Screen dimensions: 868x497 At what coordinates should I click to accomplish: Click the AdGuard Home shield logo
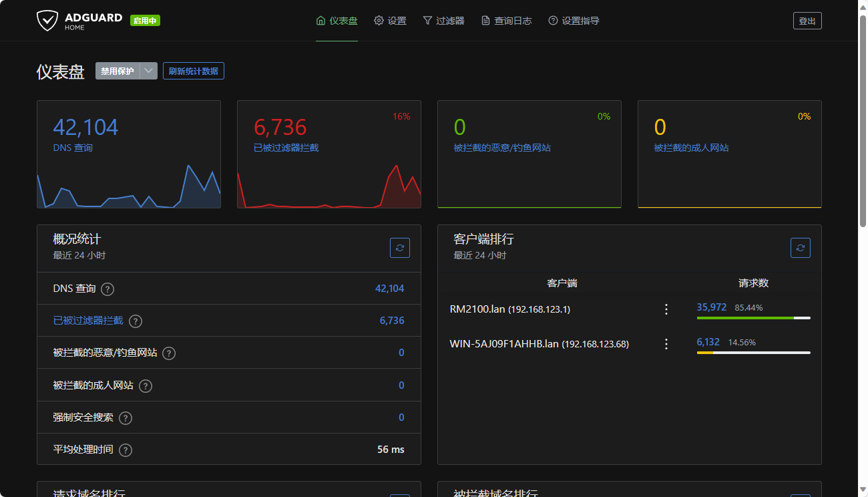pyautogui.click(x=47, y=21)
